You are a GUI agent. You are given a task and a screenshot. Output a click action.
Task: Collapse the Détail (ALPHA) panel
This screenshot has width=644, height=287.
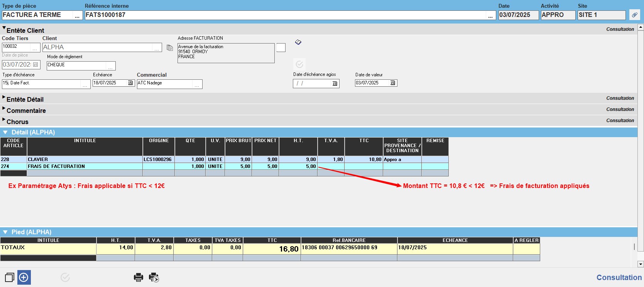pos(5,133)
